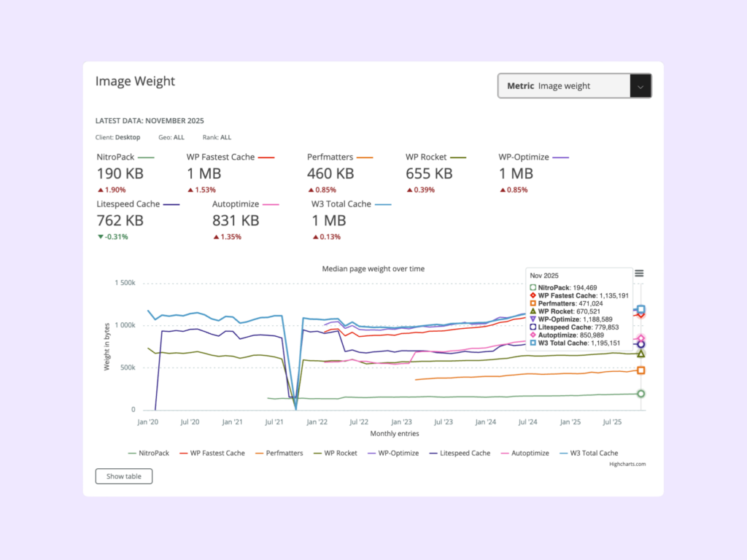747x560 pixels.
Task: Click the NitroPack green circle data marker
Action: click(x=640, y=394)
